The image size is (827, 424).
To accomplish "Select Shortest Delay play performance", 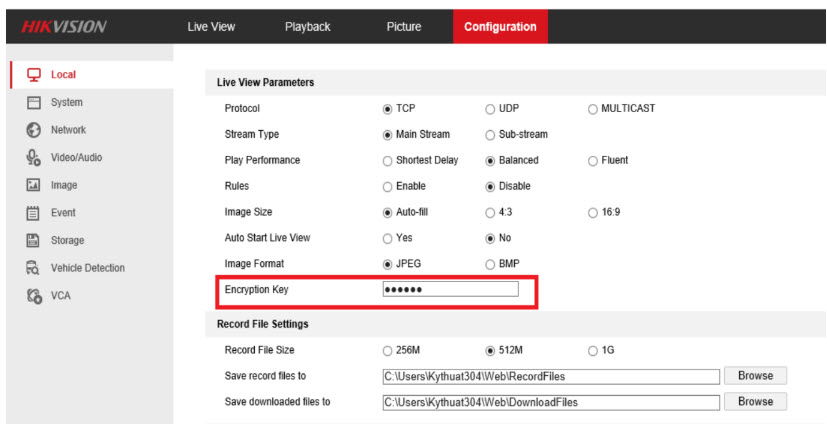I will point(388,160).
